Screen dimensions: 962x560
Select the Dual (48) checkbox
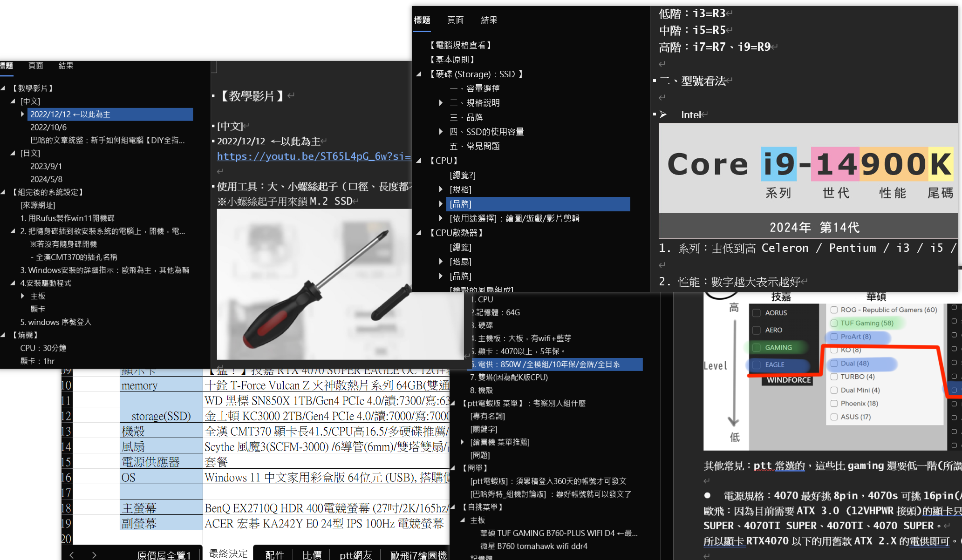click(x=834, y=363)
